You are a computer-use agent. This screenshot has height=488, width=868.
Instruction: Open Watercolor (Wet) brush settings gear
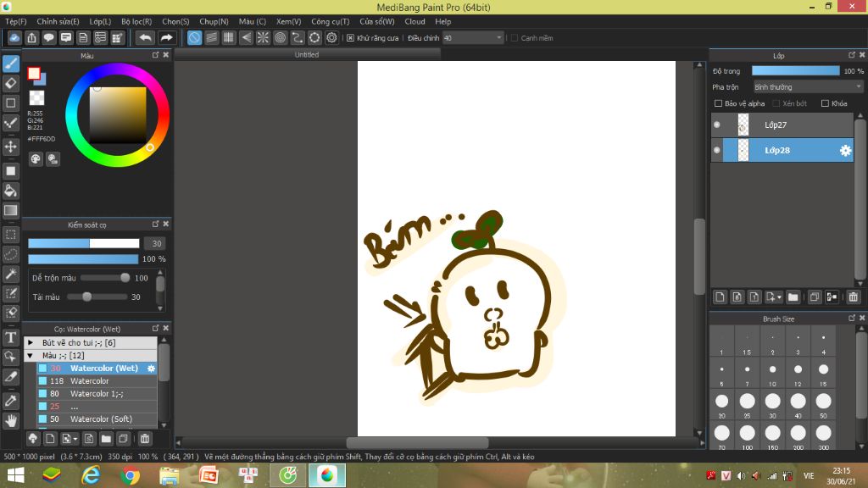coord(151,369)
